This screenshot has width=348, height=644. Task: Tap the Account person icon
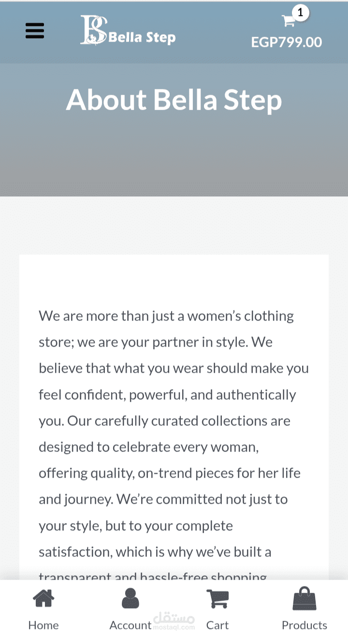130,599
